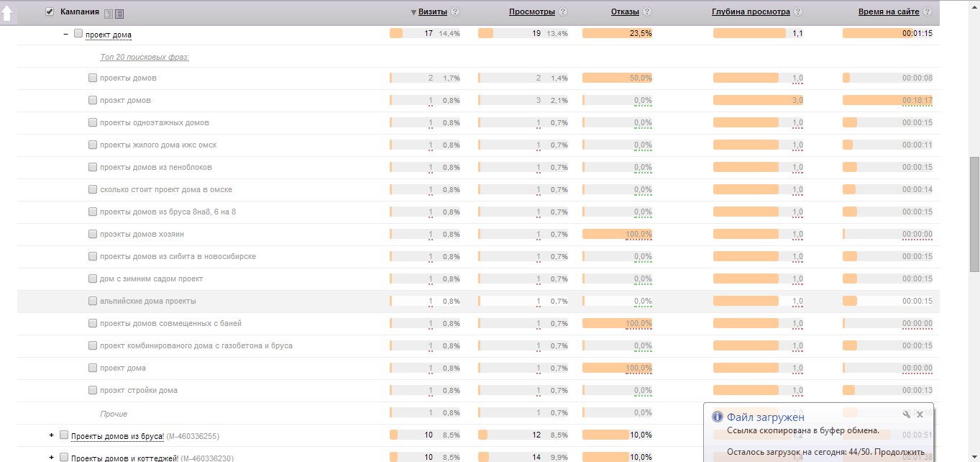Screen dimensions: 980x462
Task: Open help icon next to Визиты
Action: pyautogui.click(x=455, y=12)
